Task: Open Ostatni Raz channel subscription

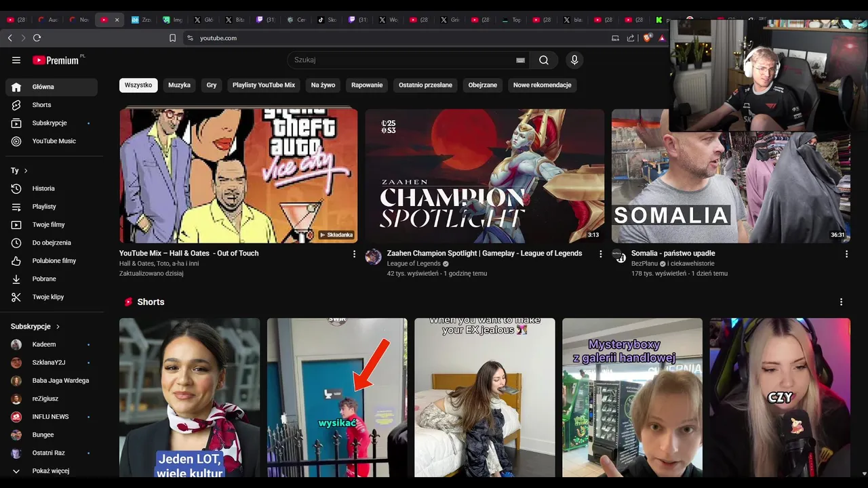Action: pyautogui.click(x=52, y=453)
